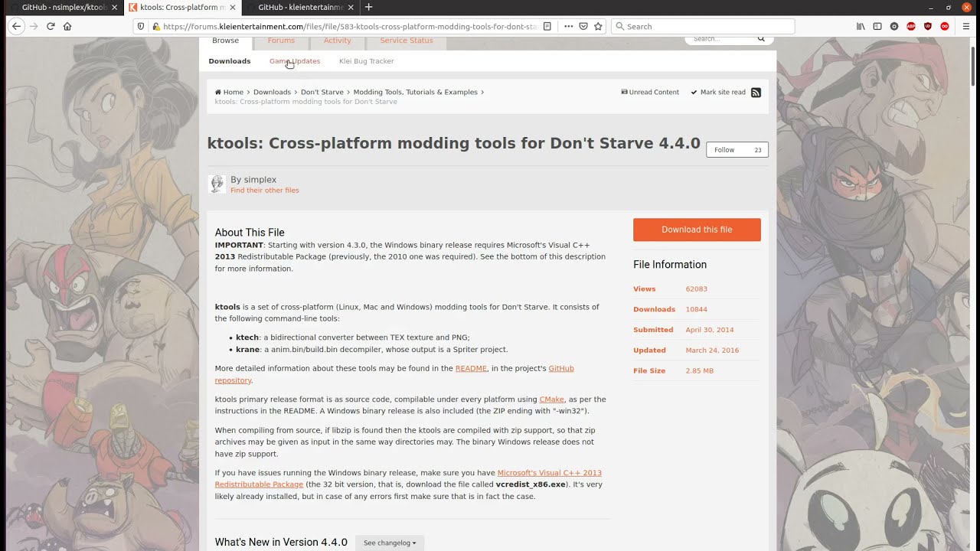Go forward using the browser forward arrow

pyautogui.click(x=33, y=26)
